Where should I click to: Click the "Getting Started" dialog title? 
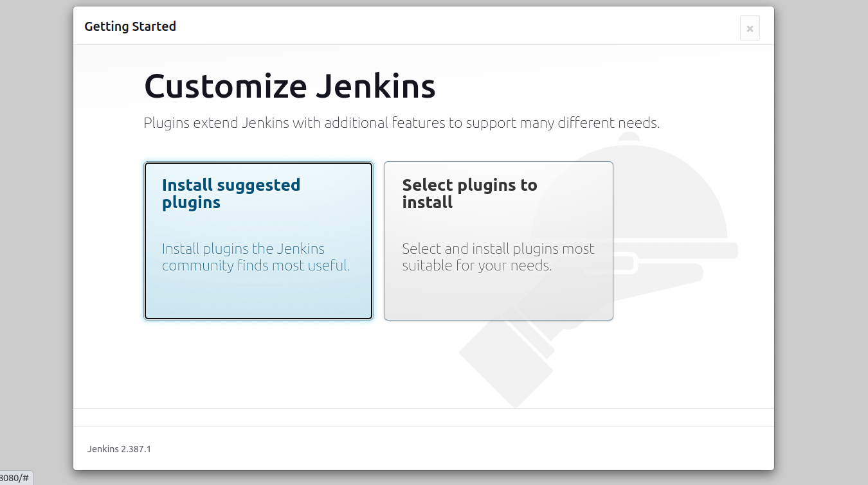click(x=130, y=26)
